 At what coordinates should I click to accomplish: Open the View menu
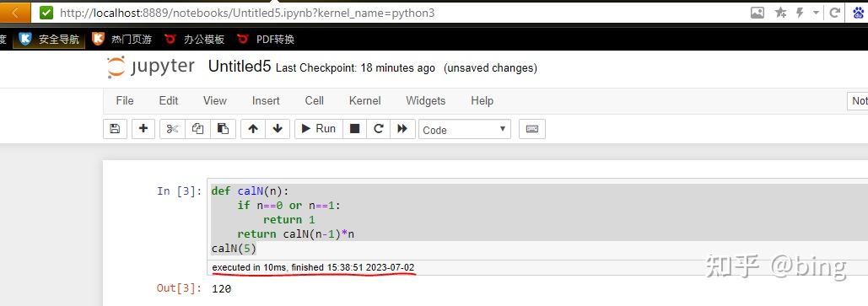pos(215,100)
